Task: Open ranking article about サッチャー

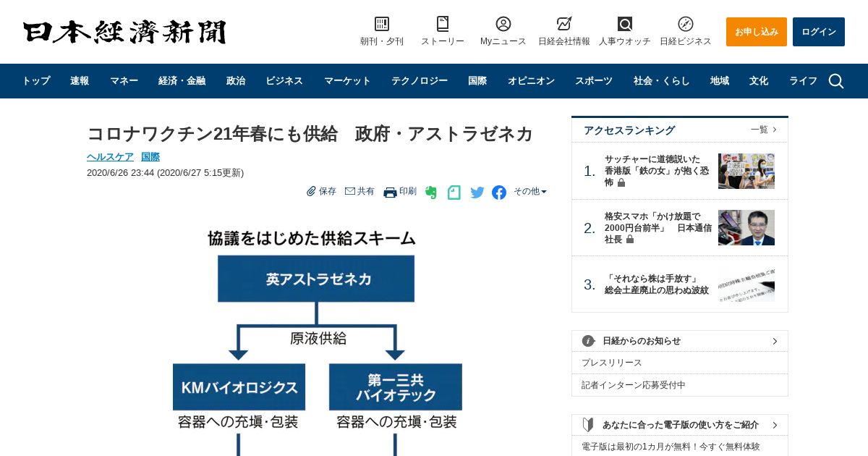Action: pos(657,171)
